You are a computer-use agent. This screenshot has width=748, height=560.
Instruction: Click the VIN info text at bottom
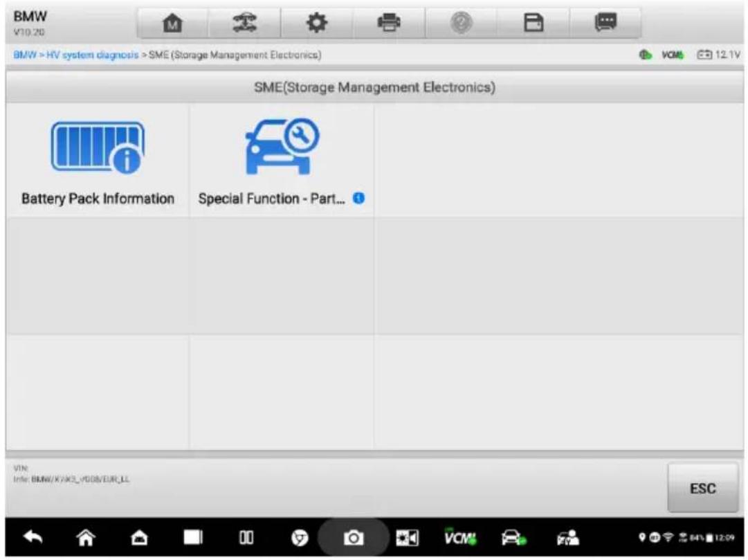coord(71,474)
